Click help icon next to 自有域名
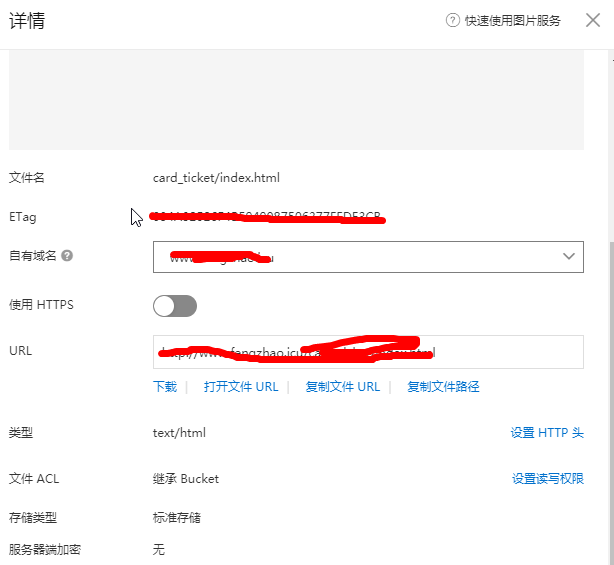The width and height of the screenshot is (614, 565). click(67, 256)
